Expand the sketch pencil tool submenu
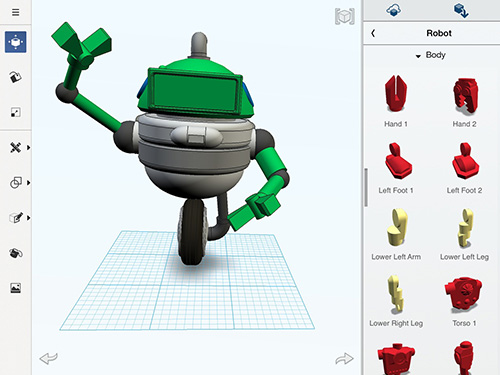Image resolution: width=500 pixels, height=375 pixels. (x=19, y=218)
